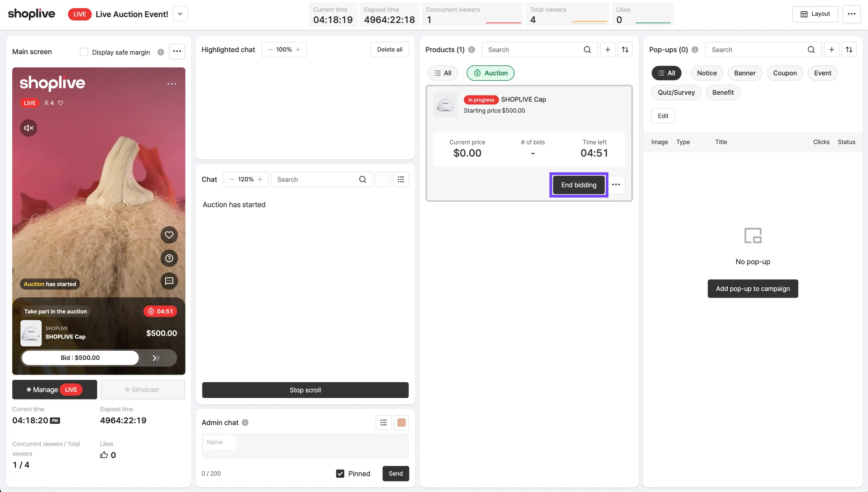This screenshot has width=868, height=492.
Task: Switch to Simulcast mode
Action: [142, 389]
